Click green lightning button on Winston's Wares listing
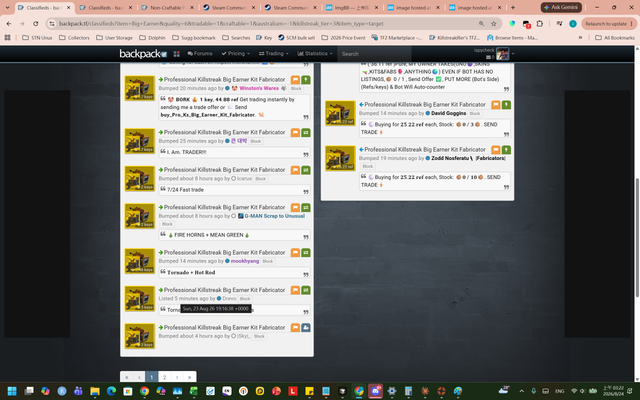Image resolution: width=640 pixels, height=400 pixels. click(306, 80)
